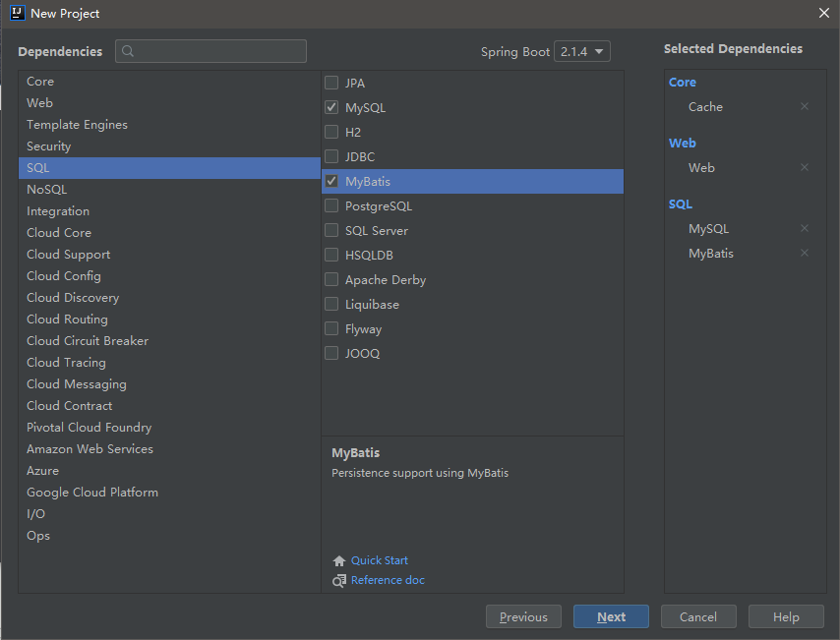Enable the JPA checkbox
840x640 pixels.
click(x=331, y=83)
